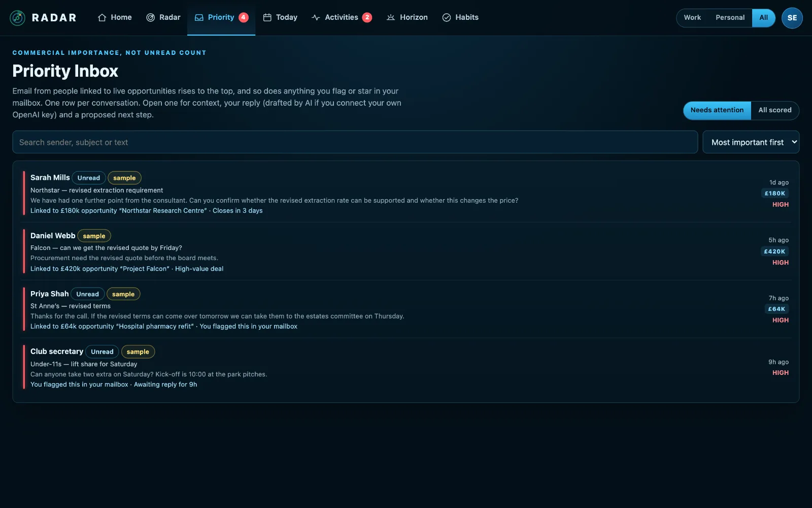Viewport: 812px width, 508px height.
Task: Open the Most important first sort dropdown
Action: pos(751,142)
